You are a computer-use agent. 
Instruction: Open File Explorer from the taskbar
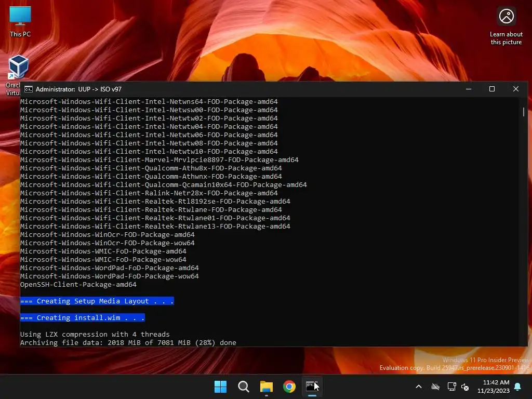(267, 387)
